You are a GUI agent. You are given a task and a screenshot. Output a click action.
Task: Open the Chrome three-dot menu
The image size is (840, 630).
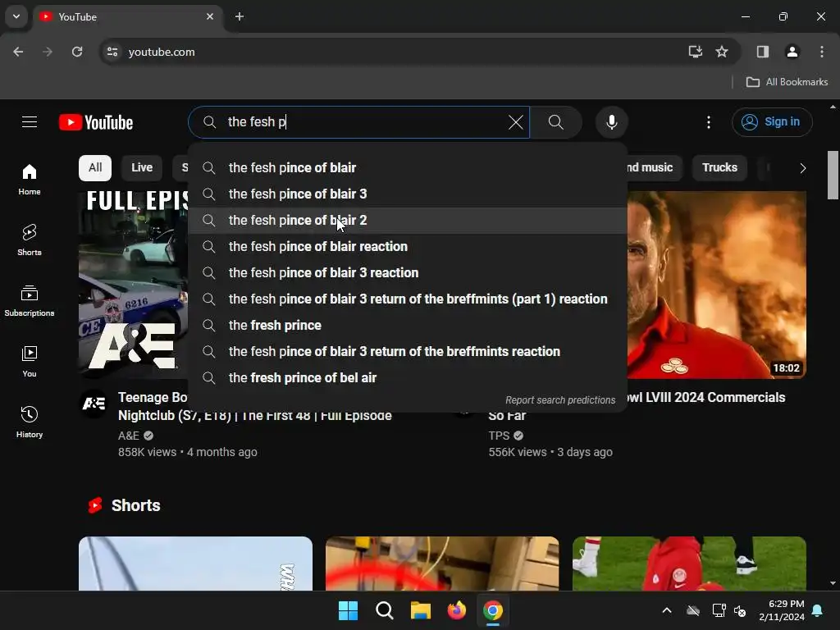click(x=821, y=52)
